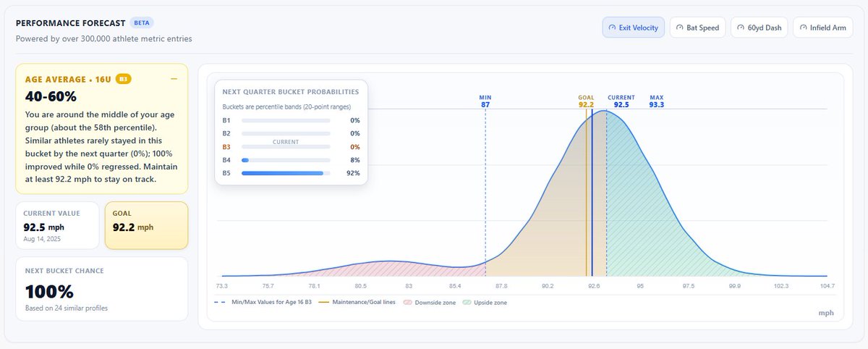Image resolution: width=868 pixels, height=349 pixels.
Task: Toggle Upside zone legend entry
Action: tap(485, 302)
